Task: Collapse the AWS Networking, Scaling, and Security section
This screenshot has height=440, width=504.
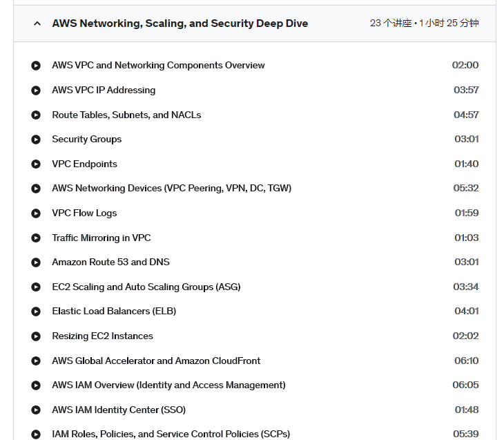Action: click(37, 23)
